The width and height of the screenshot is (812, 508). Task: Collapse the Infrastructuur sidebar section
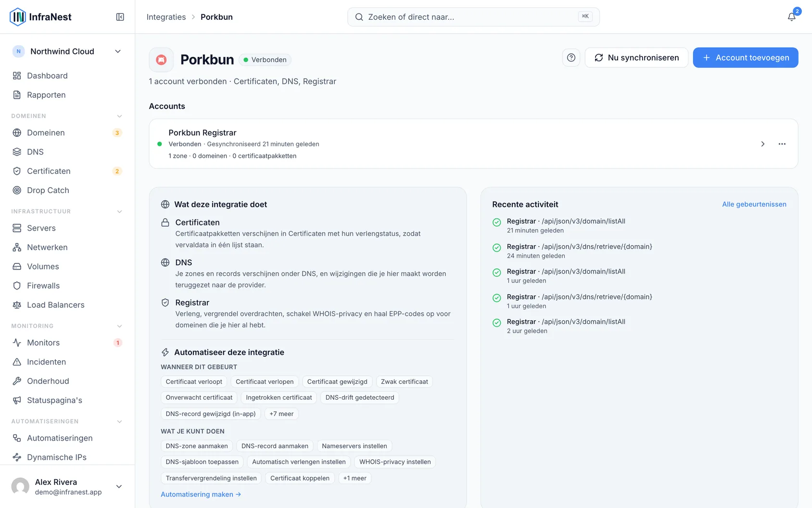(120, 211)
